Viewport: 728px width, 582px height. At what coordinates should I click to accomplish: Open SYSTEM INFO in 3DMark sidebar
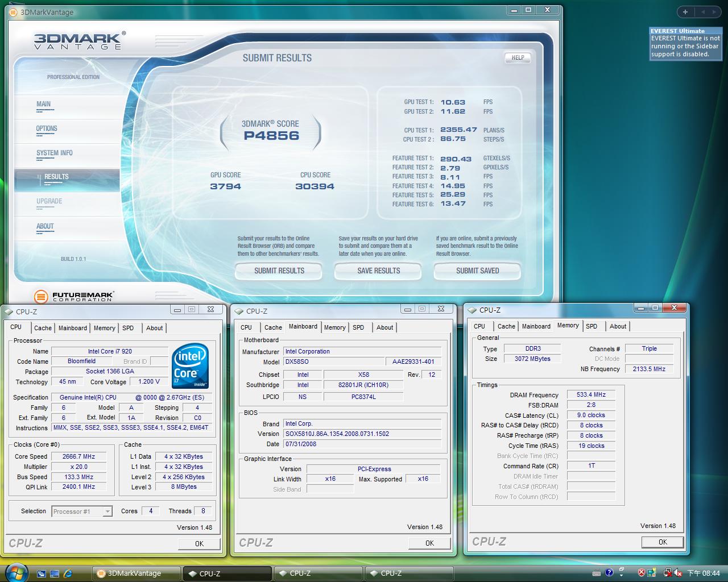[54, 153]
